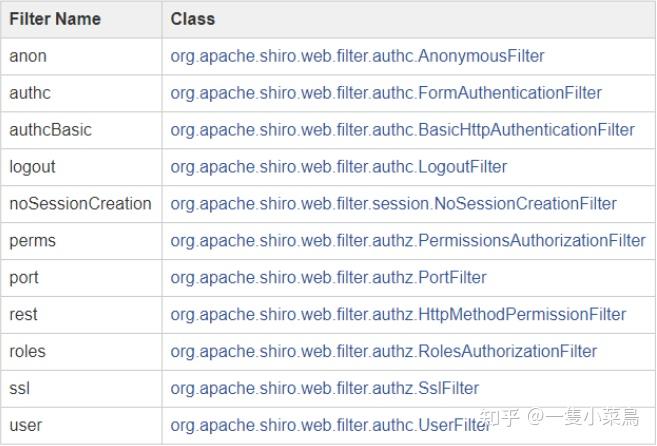Open the SslFilter class link
The image size is (657, 446).
coord(324,388)
